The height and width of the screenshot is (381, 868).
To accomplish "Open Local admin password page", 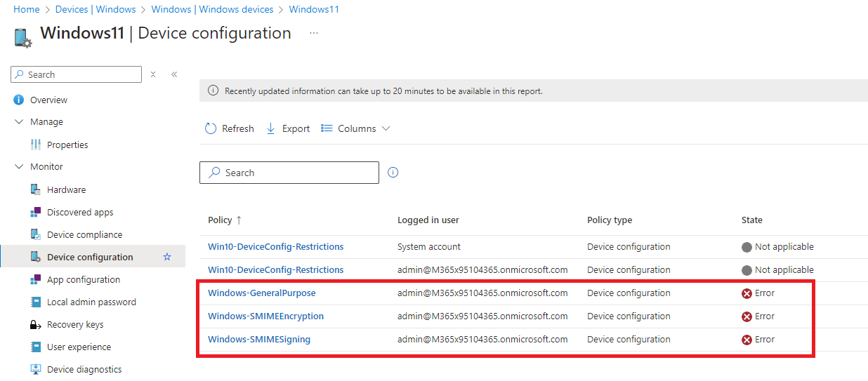I will pyautogui.click(x=91, y=302).
